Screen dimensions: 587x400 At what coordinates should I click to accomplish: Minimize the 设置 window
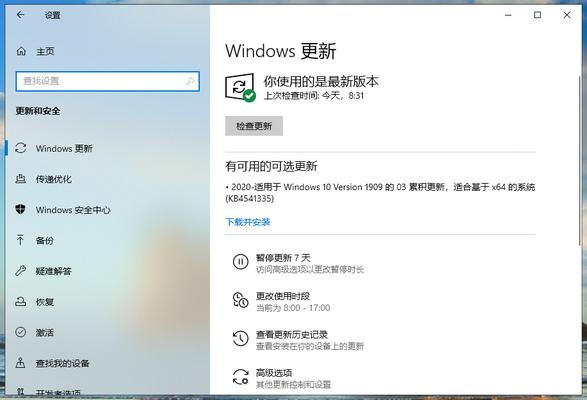click(x=508, y=15)
